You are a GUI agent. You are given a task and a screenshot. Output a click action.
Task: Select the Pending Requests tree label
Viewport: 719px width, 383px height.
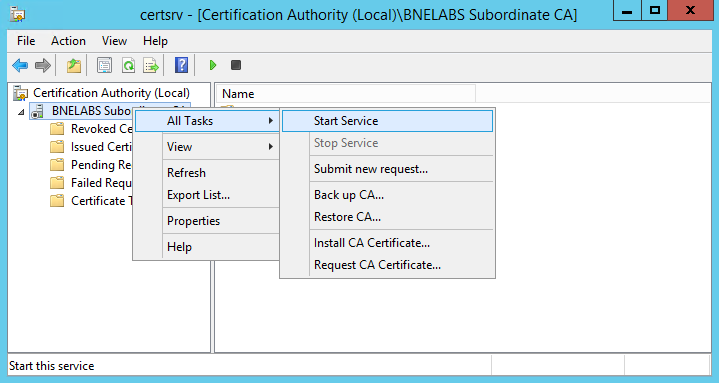point(101,165)
